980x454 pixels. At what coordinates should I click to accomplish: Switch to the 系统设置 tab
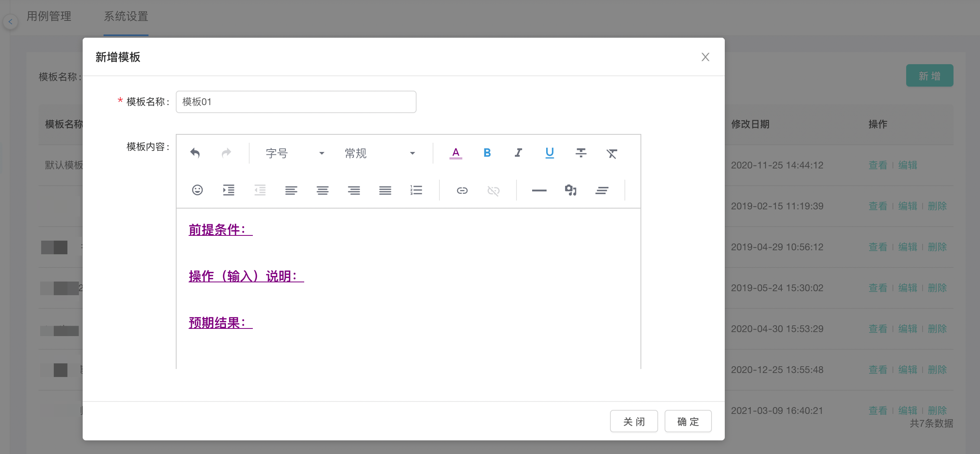[x=126, y=16]
